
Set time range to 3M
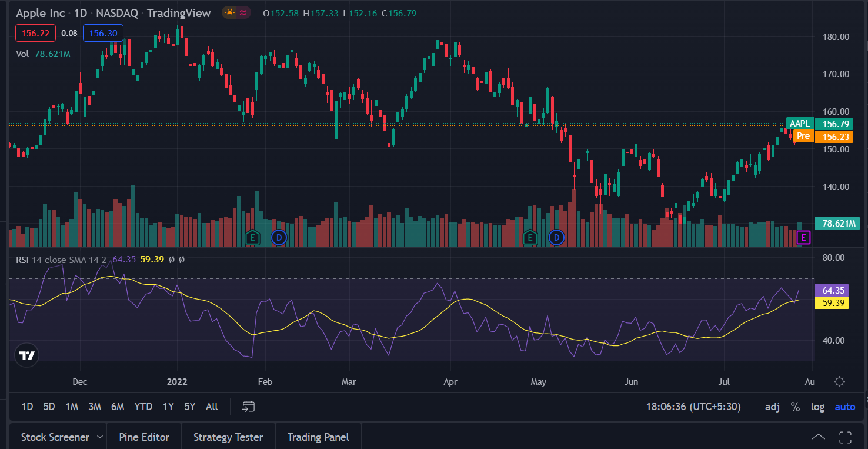pyautogui.click(x=95, y=407)
